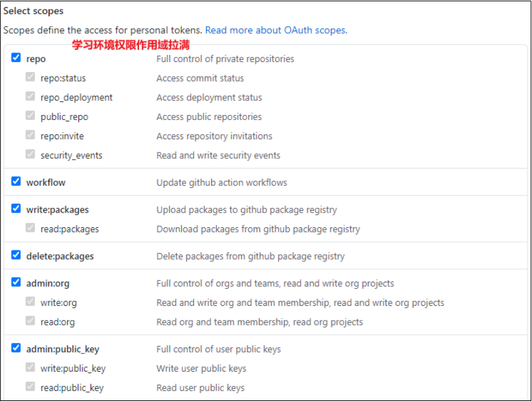Uncheck the repo scope checkbox

pyautogui.click(x=16, y=58)
